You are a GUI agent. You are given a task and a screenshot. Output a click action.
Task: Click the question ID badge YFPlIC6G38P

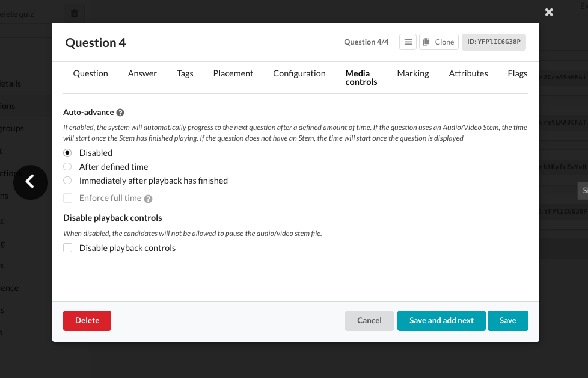494,42
